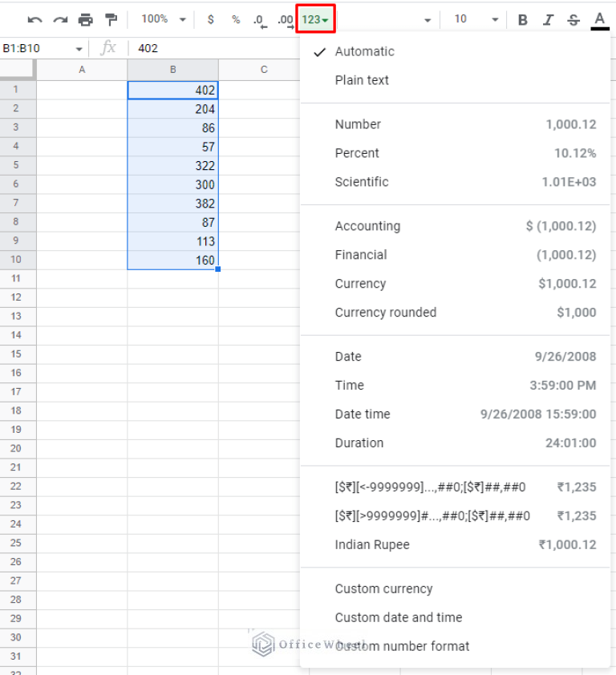Click the formula bar showing 402
This screenshot has height=675, width=616.
tap(209, 48)
